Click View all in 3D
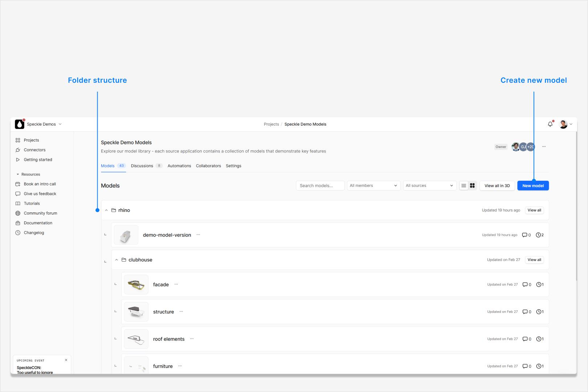The height and width of the screenshot is (392, 588). [497, 185]
